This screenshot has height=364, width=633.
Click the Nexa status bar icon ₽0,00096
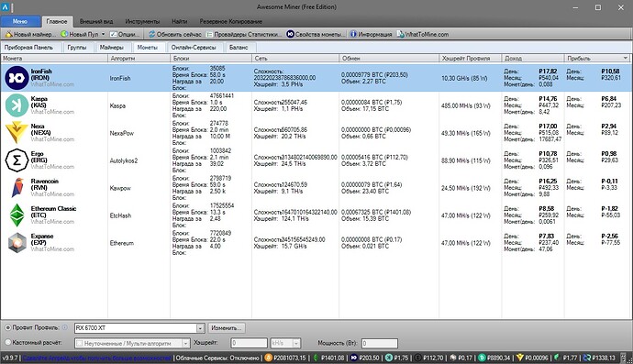(x=520, y=358)
